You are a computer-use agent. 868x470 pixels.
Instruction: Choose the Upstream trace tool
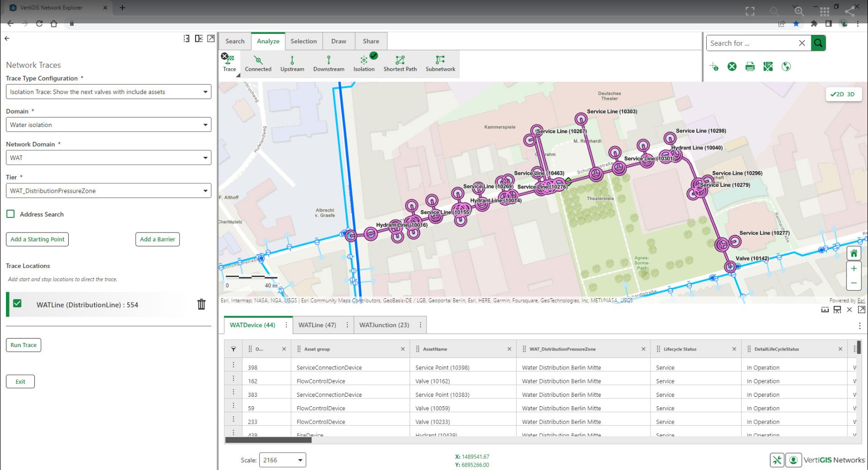pyautogui.click(x=292, y=64)
